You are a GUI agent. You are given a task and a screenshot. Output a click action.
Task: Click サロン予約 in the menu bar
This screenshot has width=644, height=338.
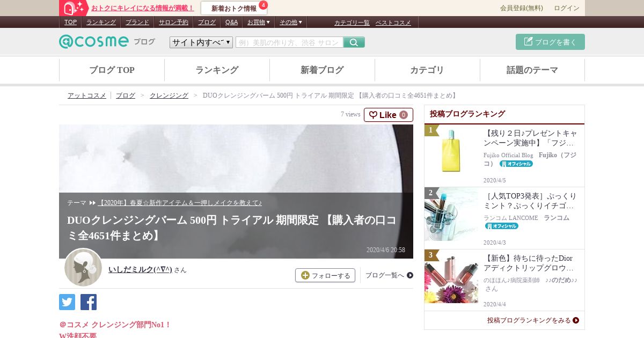point(173,22)
